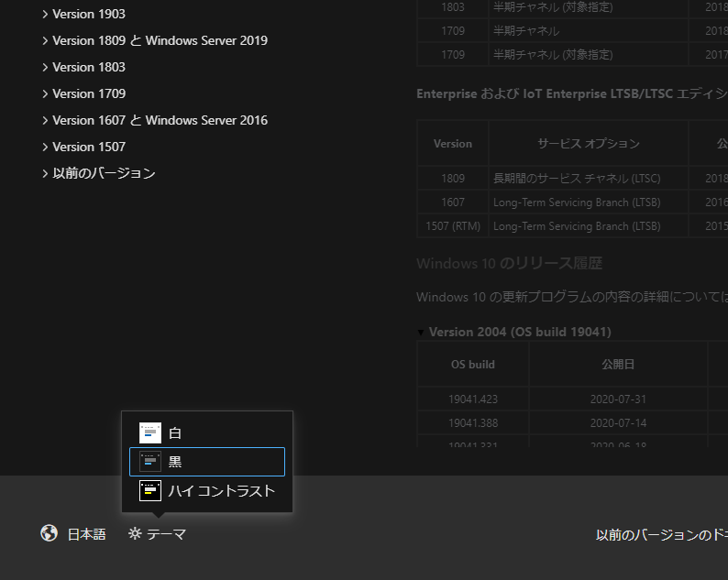Select the 黒 (black) theme option

click(207, 462)
